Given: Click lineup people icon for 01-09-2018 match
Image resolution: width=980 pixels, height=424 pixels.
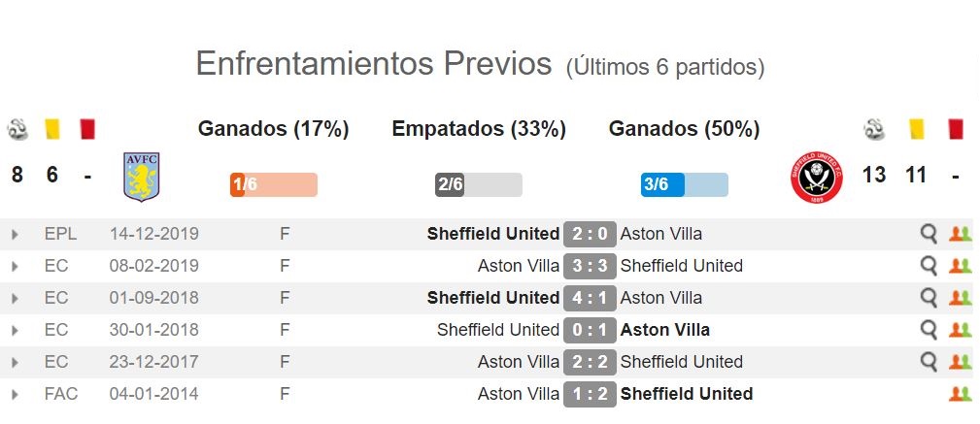Looking at the screenshot, I should click(961, 298).
